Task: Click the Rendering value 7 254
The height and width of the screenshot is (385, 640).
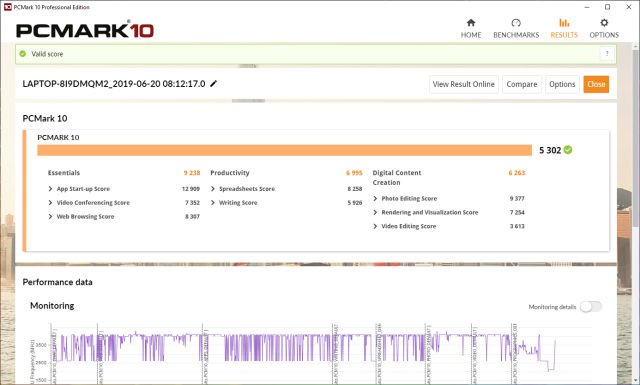Action: (517, 212)
